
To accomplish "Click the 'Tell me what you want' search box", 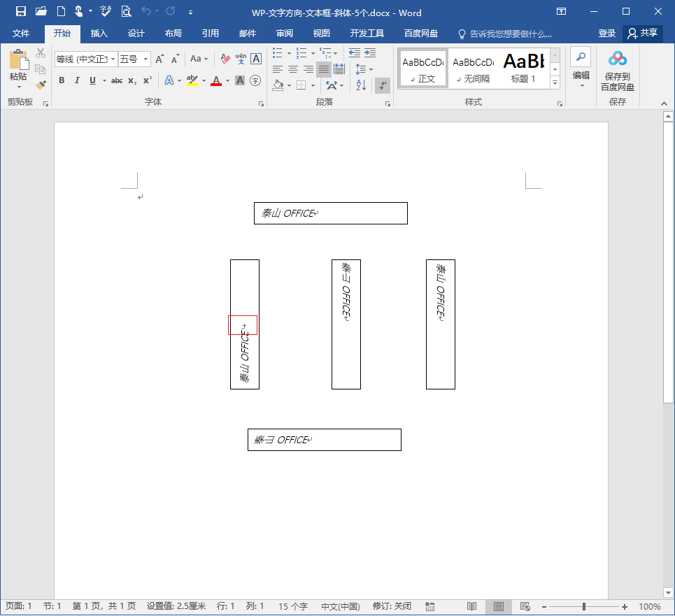I will (506, 34).
